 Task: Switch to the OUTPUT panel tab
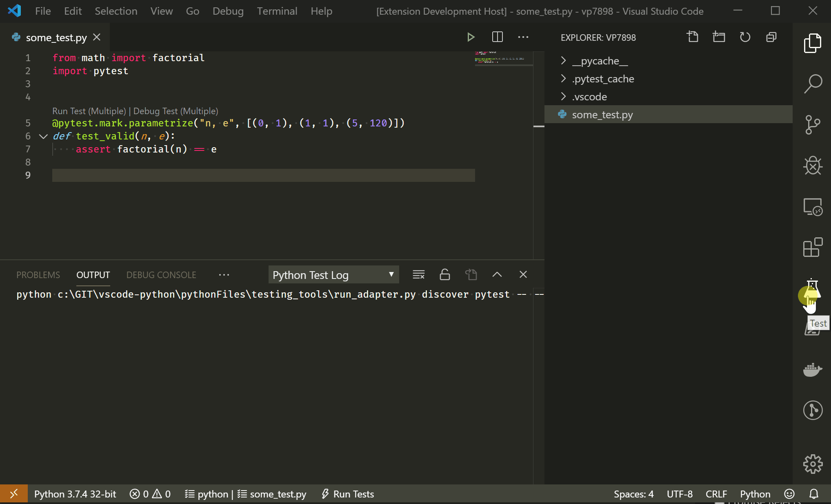pyautogui.click(x=93, y=275)
